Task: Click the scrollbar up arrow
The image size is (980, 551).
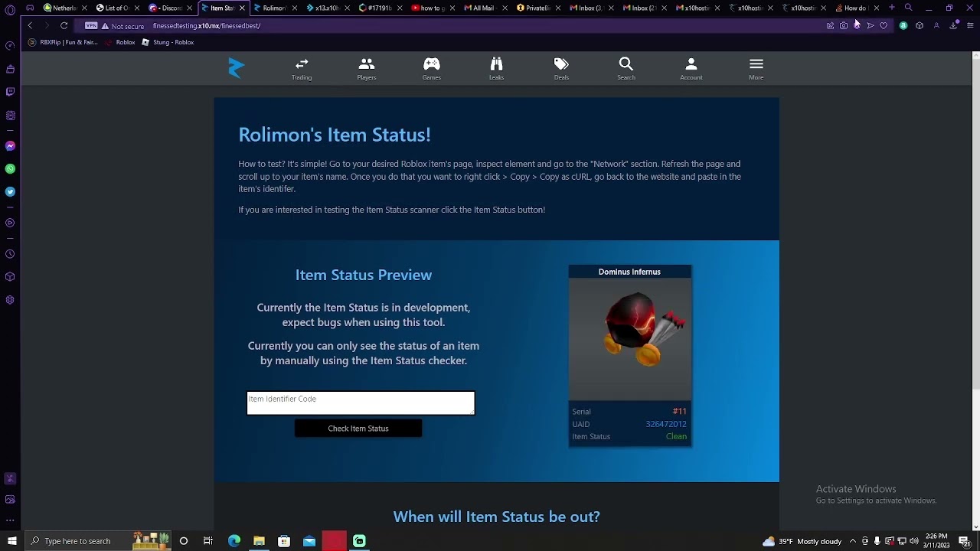Action: [975, 54]
